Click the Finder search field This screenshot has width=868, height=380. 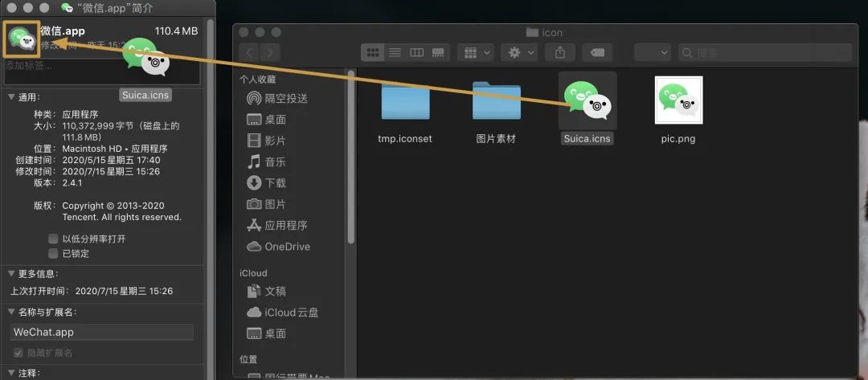coord(765,52)
